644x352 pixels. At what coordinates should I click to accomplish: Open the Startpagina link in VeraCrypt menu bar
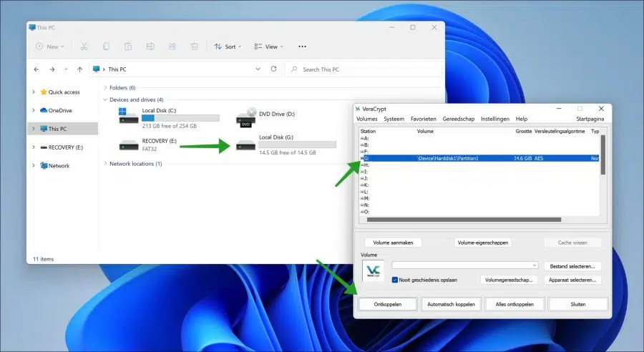pos(590,119)
